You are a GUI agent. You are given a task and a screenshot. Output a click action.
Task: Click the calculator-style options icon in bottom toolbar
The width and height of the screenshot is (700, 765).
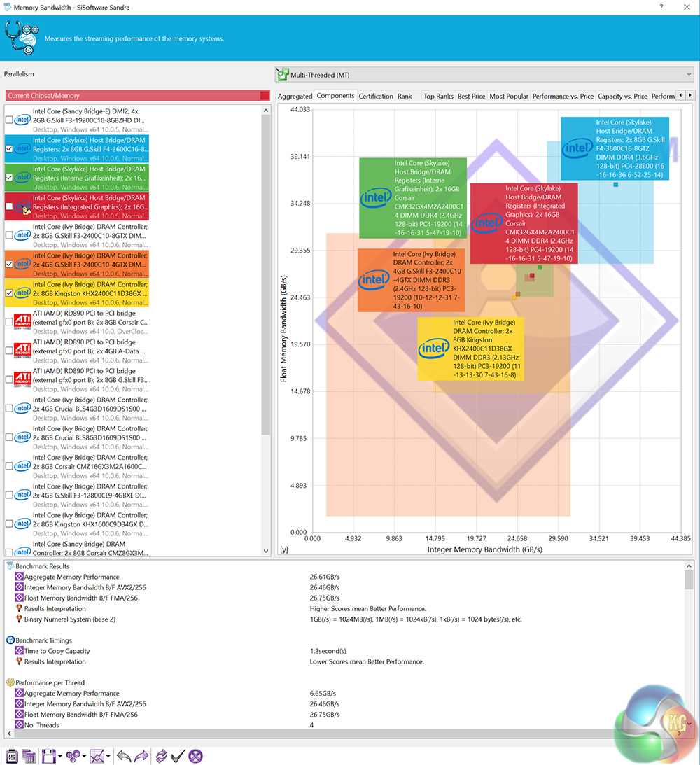pyautogui.click(x=12, y=756)
